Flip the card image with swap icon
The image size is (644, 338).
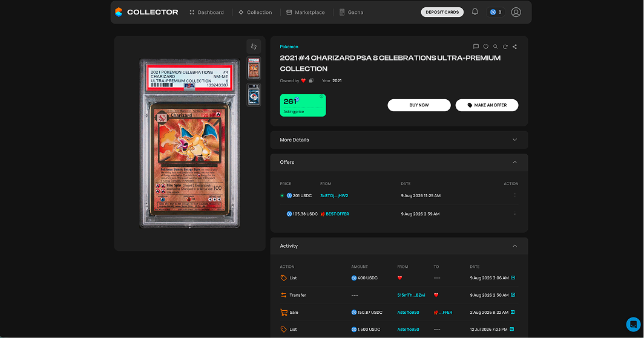pyautogui.click(x=254, y=47)
